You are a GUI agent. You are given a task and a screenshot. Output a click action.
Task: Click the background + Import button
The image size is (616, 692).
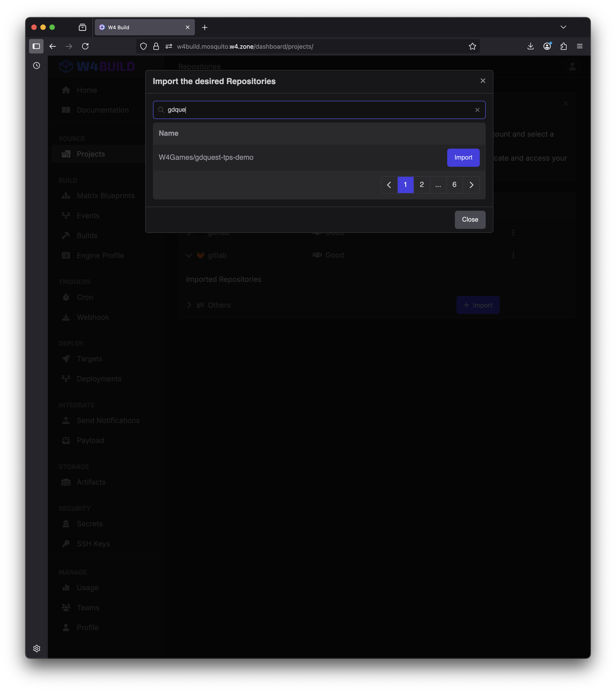pos(478,305)
